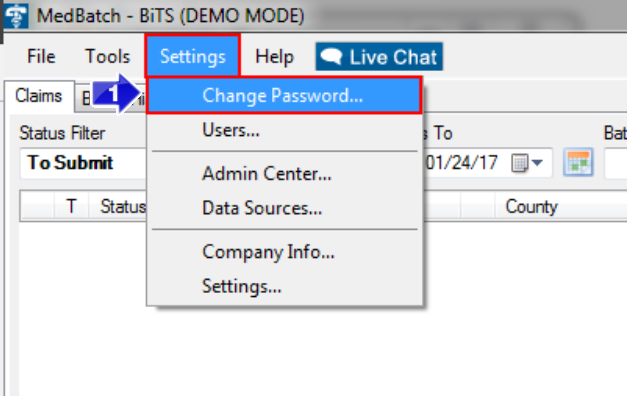Open the Help menu
This screenshot has width=628, height=396.
[x=274, y=56]
